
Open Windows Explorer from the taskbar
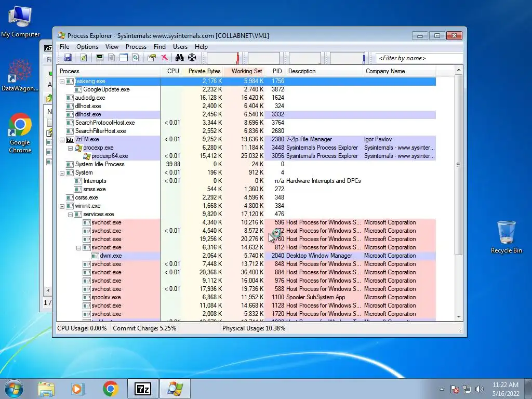tap(46, 389)
